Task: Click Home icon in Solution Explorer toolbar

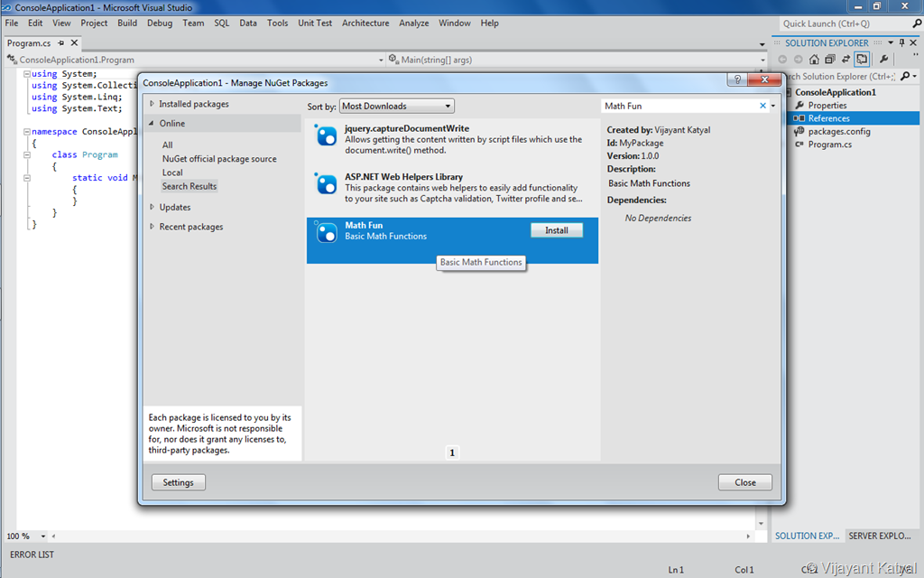Action: tap(814, 59)
